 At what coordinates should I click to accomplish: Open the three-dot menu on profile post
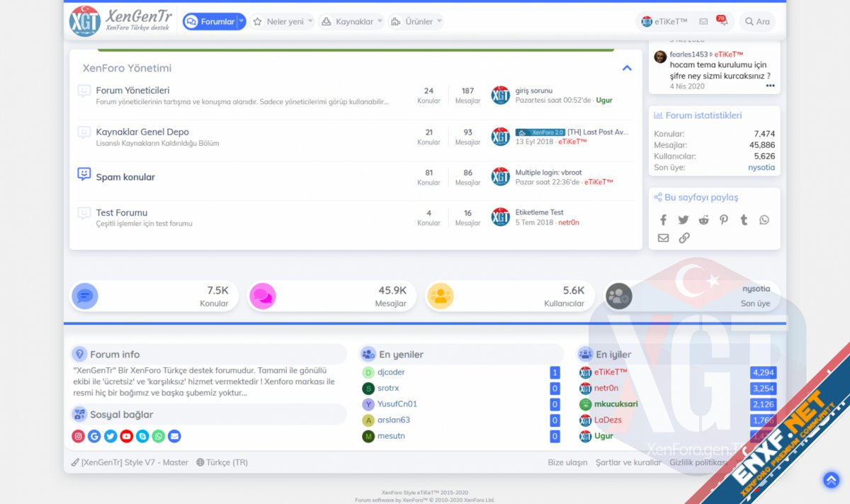pos(770,86)
